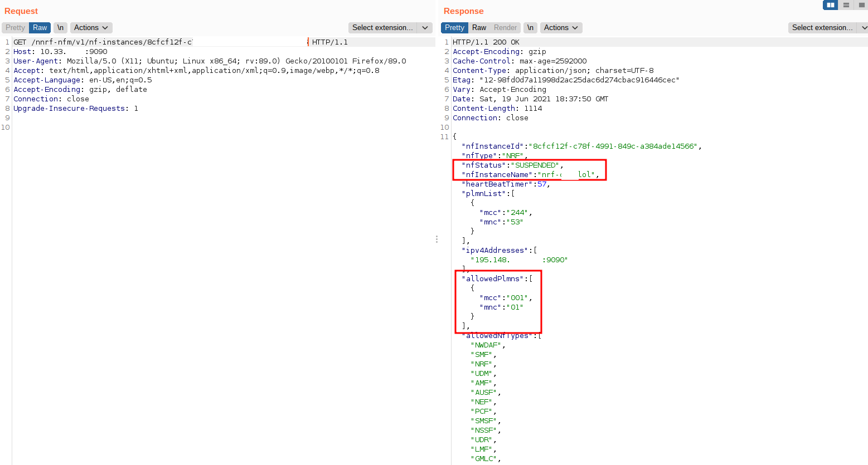Click the Cache-Control response header
This screenshot has height=465, width=868.
(520, 61)
